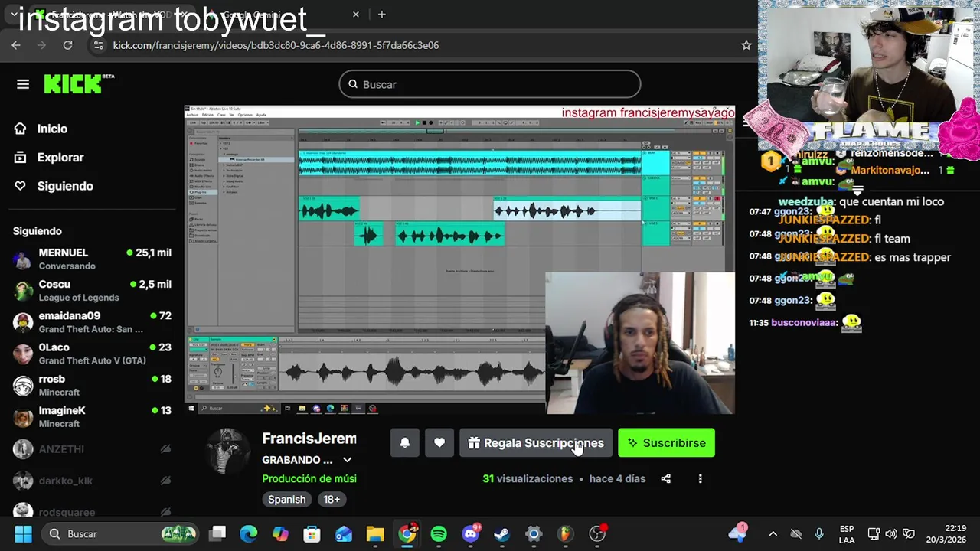
Task: Open the Kick hamburger sidebar menu
Action: [x=23, y=84]
